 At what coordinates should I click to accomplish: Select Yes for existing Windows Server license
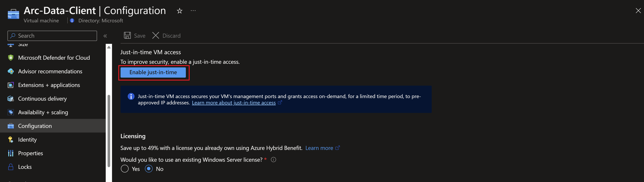[x=125, y=169]
